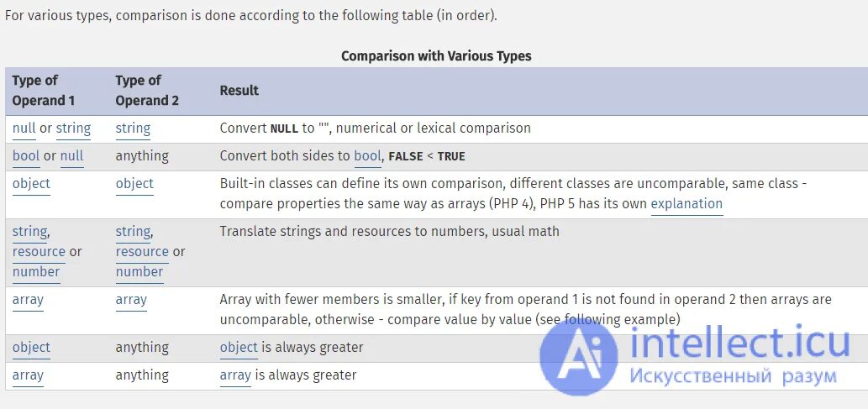Click 'object' link in Operand 1, third row
The width and height of the screenshot is (868, 409).
pos(31,184)
